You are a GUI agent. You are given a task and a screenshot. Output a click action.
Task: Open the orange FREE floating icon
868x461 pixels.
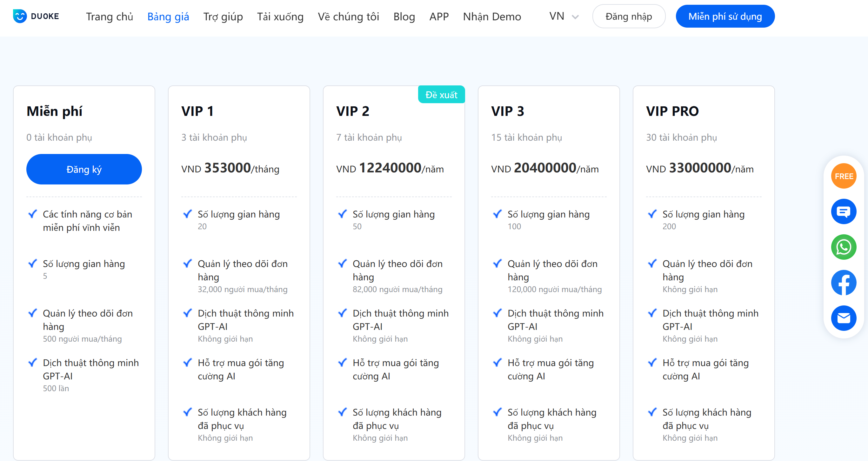(844, 176)
